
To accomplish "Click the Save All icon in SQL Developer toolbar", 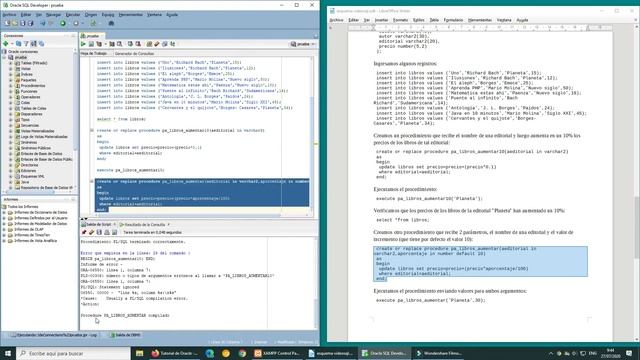I will point(30,23).
